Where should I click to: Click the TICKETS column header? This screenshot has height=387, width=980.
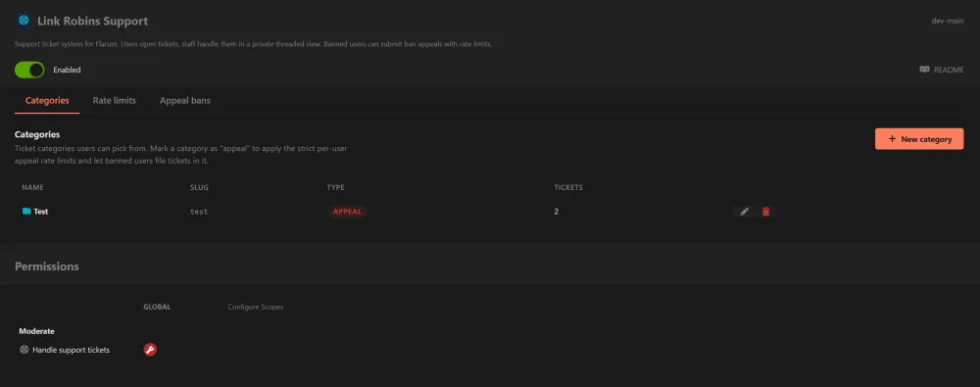coord(568,187)
